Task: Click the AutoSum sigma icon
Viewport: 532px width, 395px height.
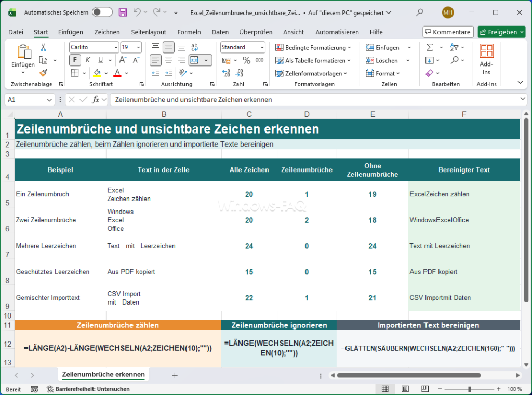Action: click(430, 47)
